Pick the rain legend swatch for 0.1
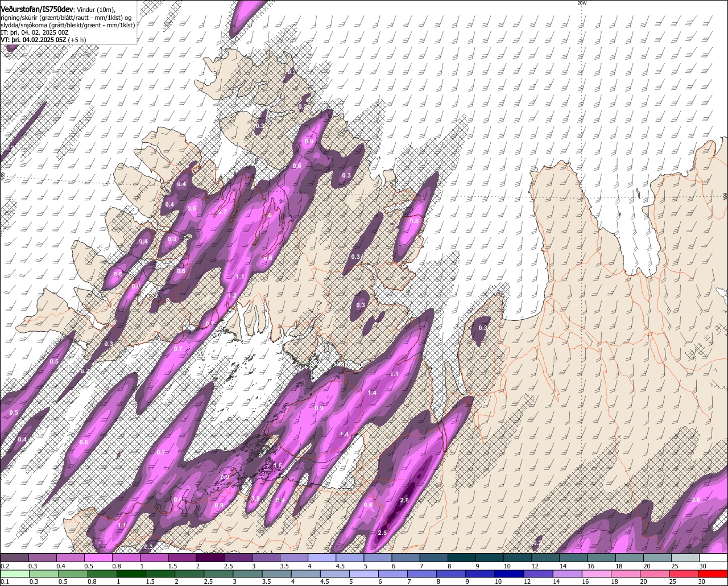 (x=14, y=573)
